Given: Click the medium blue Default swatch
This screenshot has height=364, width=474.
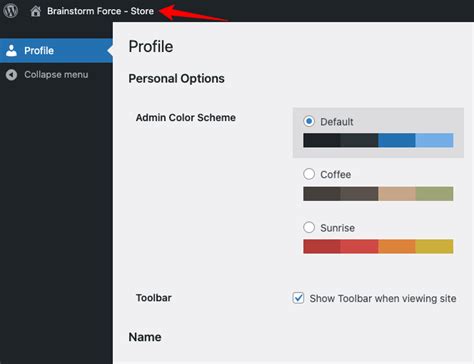Looking at the screenshot, I should (x=397, y=140).
